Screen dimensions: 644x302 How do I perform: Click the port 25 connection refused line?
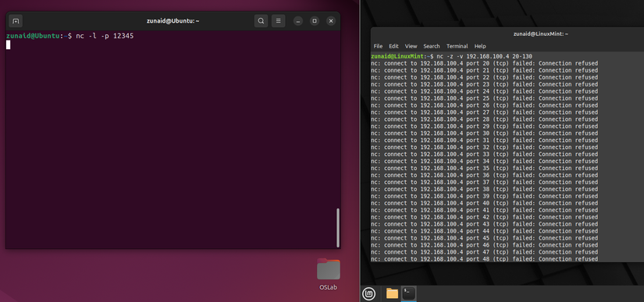point(484,98)
